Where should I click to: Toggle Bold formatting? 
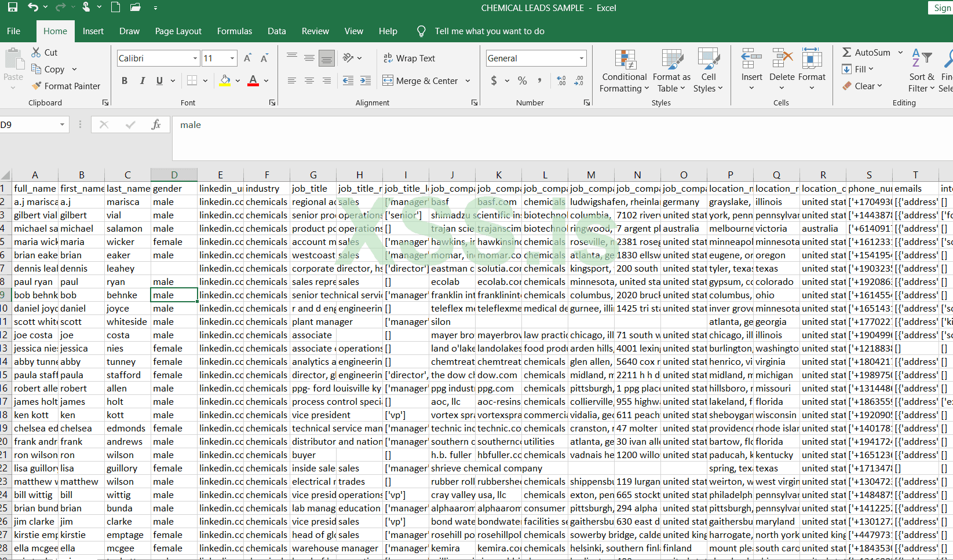pos(125,80)
